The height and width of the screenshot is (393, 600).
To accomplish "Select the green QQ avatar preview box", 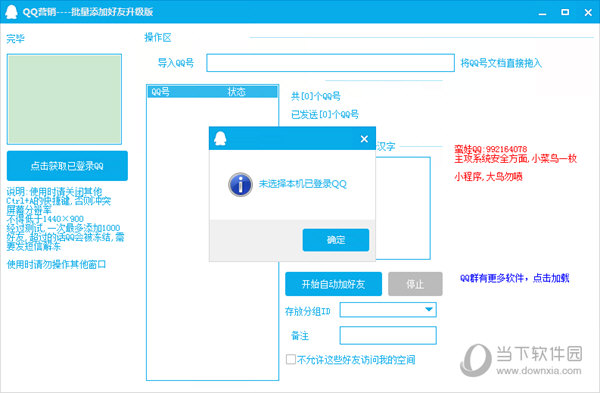I will pyautogui.click(x=64, y=99).
